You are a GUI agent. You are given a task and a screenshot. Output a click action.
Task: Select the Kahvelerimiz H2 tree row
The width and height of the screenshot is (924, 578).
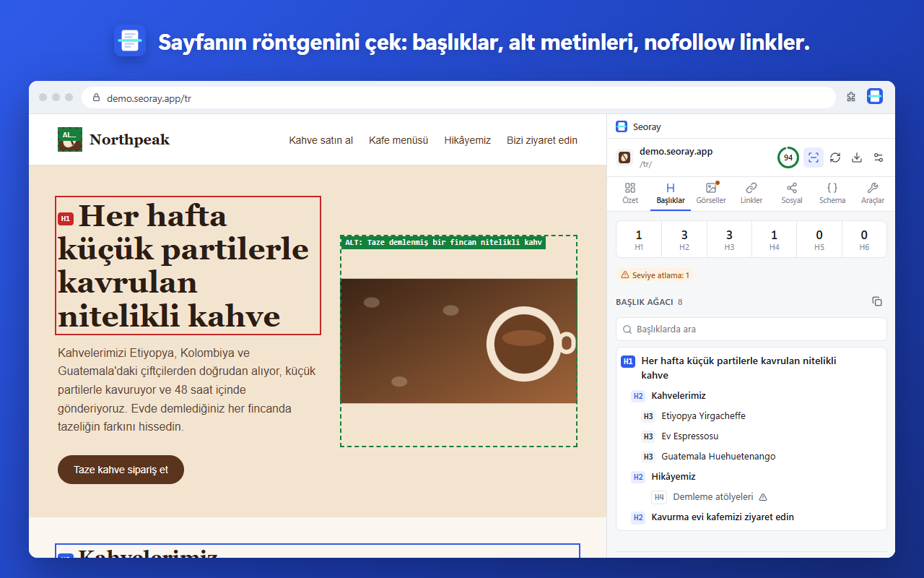point(751,396)
